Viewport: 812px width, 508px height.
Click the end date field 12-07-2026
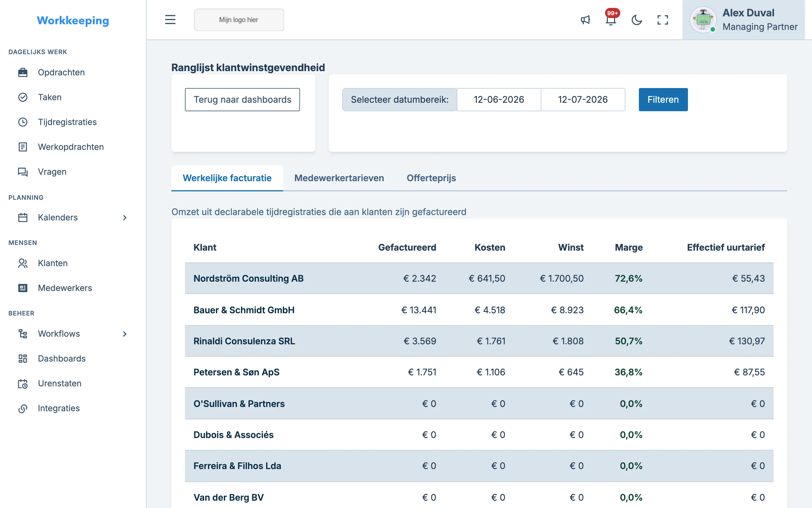pyautogui.click(x=583, y=100)
